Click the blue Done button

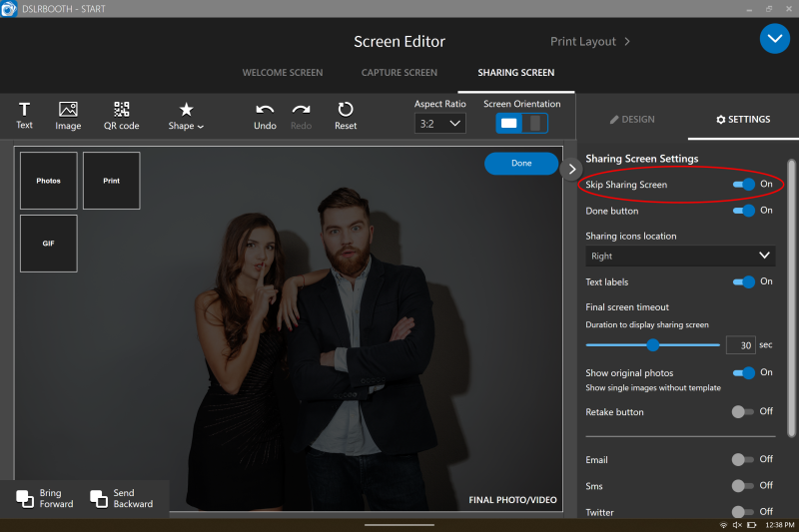click(x=521, y=164)
